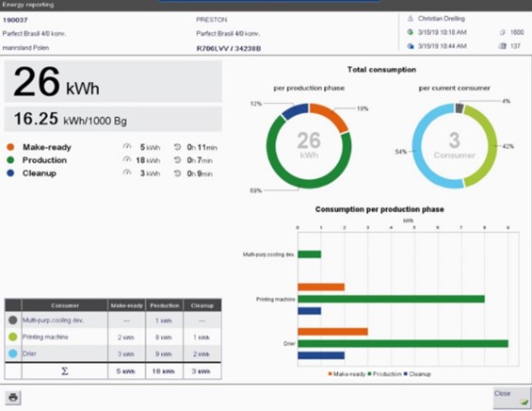Click the duration clock icon for Production
Viewport: 532px width, 411px height.
(x=177, y=160)
